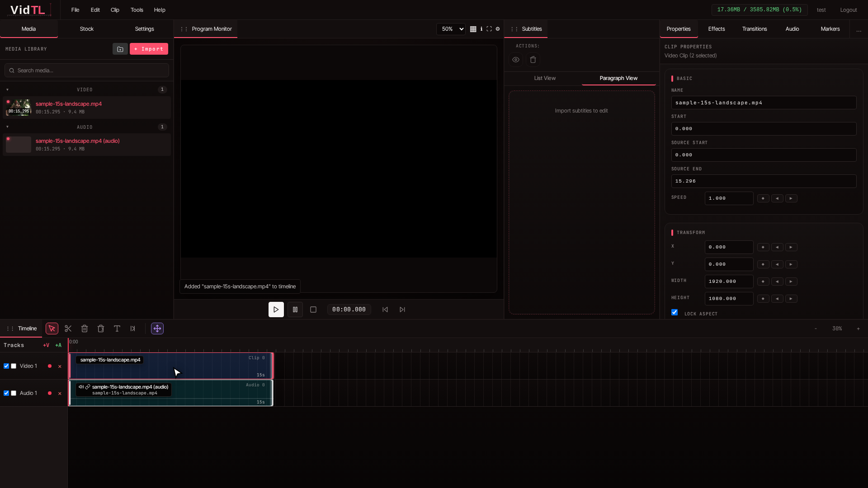Switch to the Stock tab
Image resolution: width=868 pixels, height=488 pixels.
[x=87, y=29]
